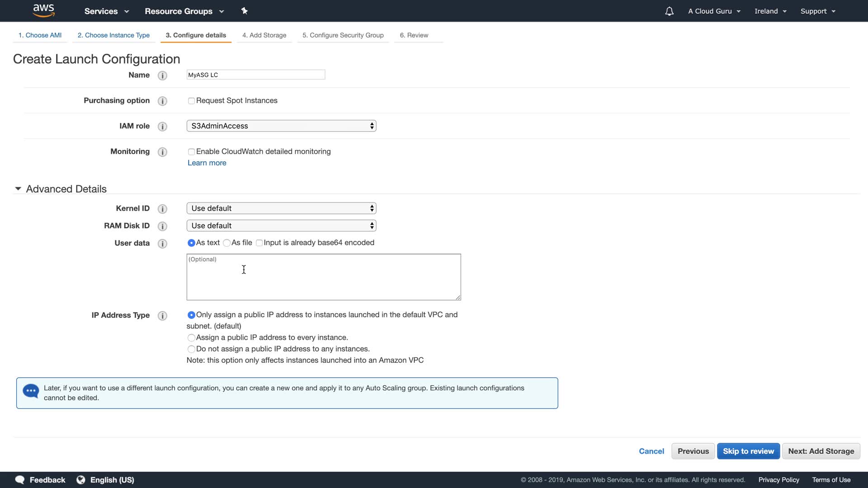The width and height of the screenshot is (868, 488).
Task: Switch to the Choose Instance Type tab
Action: click(x=113, y=35)
